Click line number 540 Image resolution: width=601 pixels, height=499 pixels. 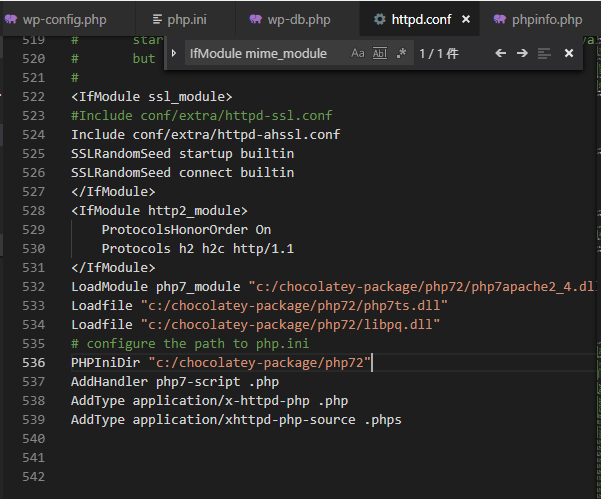point(33,438)
